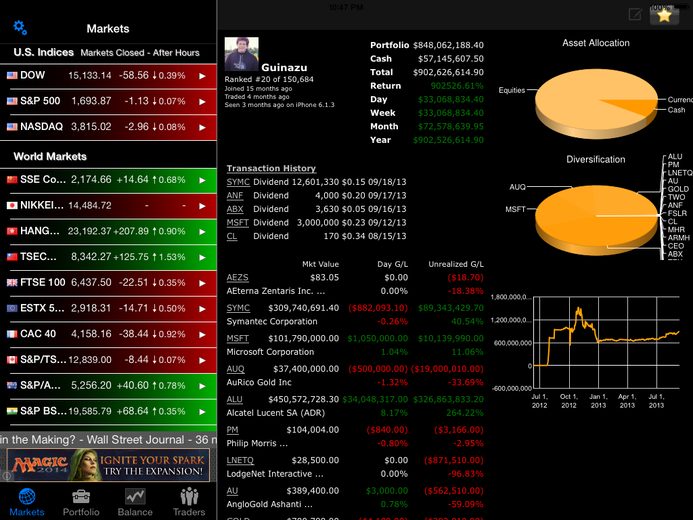Tap the Wall Street Journal news ticker
Screen dimensions: 693x520
click(x=108, y=440)
